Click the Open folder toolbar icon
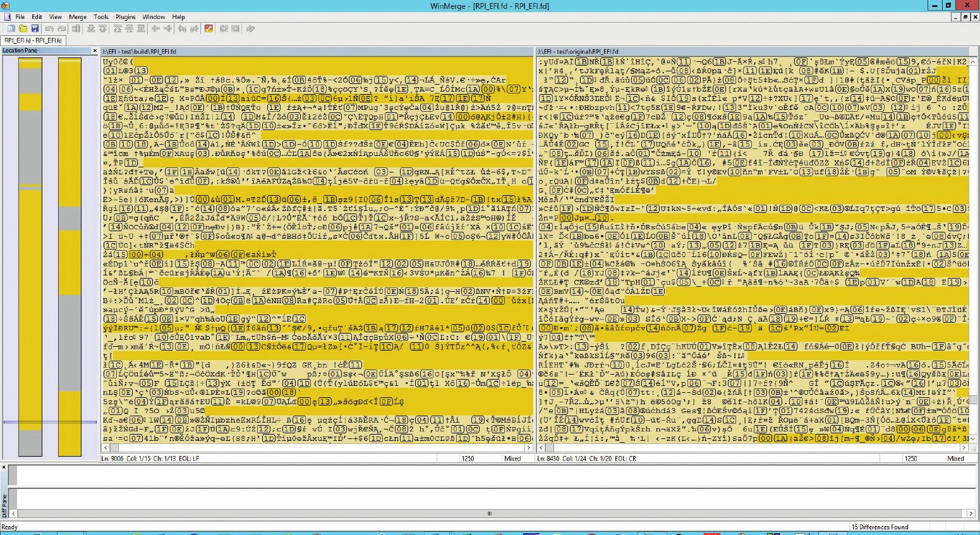Viewport: 980px width, 535px height. tap(23, 28)
